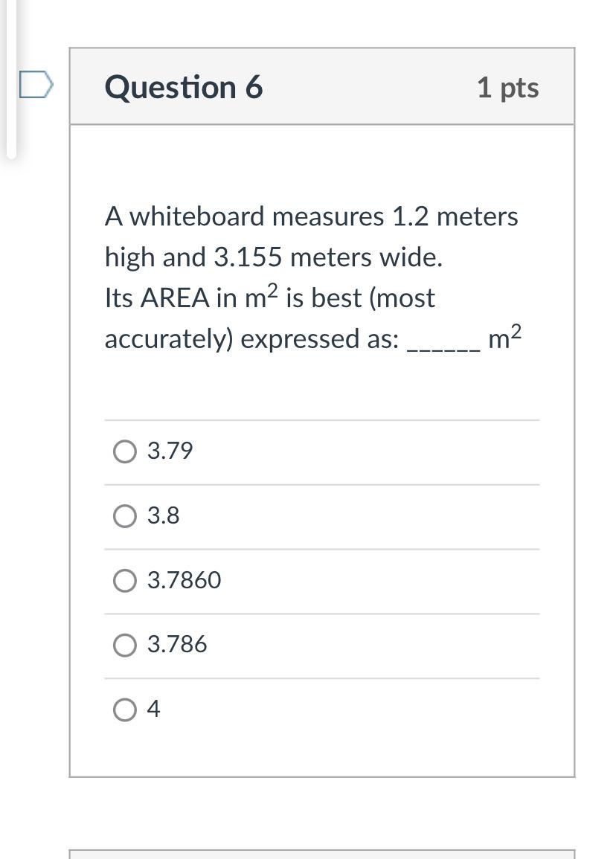Screen dimensions: 616x859
Task: Flag Question 6 for review
Action: pos(36,85)
